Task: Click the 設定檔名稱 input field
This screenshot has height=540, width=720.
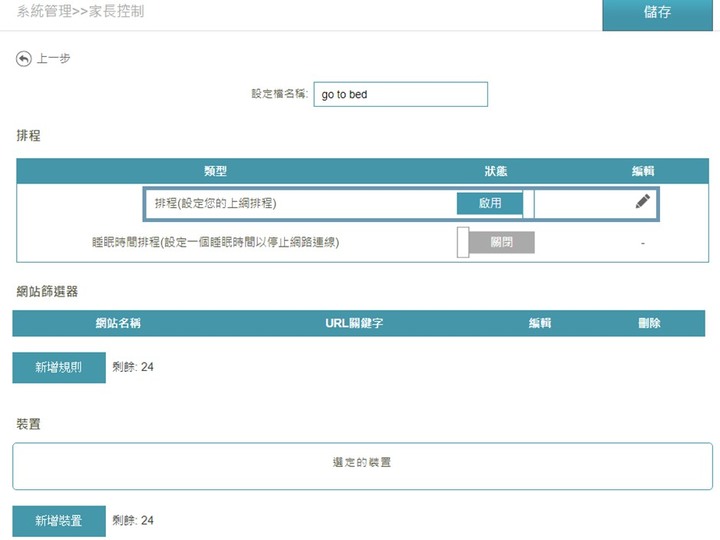Action: [400, 94]
